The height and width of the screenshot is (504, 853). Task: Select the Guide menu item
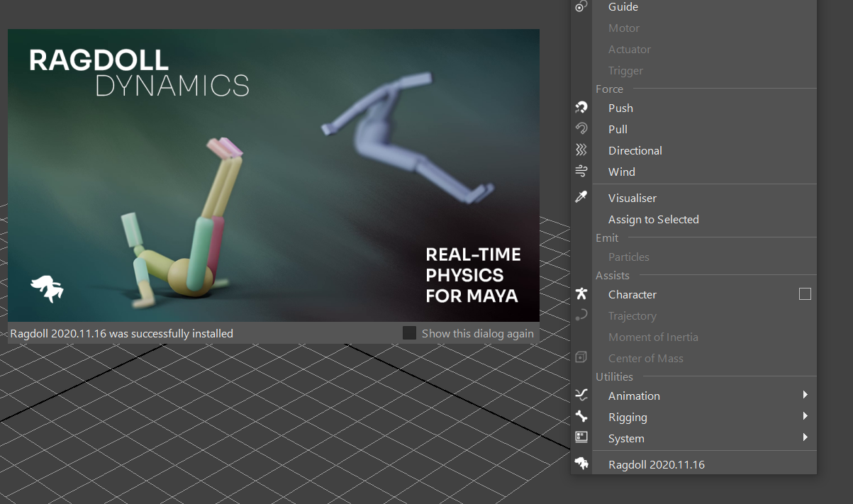click(623, 7)
